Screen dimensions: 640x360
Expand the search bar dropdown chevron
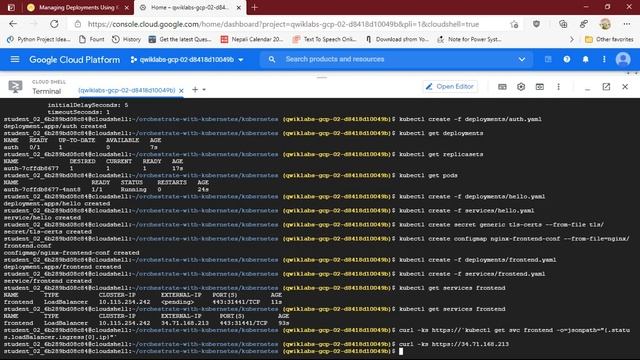point(522,59)
